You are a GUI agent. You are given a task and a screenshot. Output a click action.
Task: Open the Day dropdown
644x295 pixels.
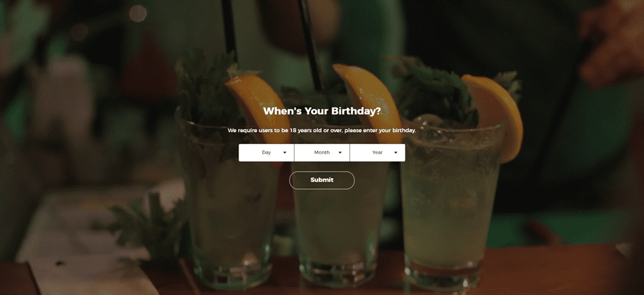coord(266,152)
